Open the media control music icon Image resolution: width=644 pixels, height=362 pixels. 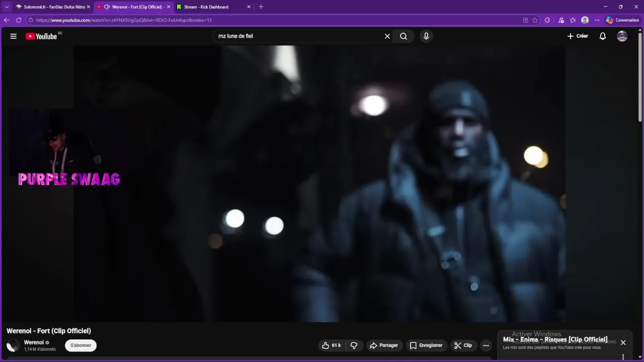[x=561, y=20]
